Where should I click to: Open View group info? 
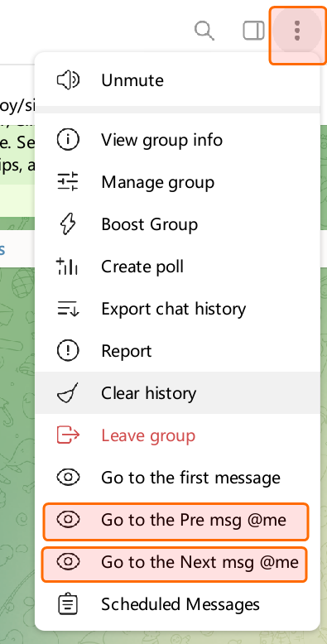[x=177, y=140]
